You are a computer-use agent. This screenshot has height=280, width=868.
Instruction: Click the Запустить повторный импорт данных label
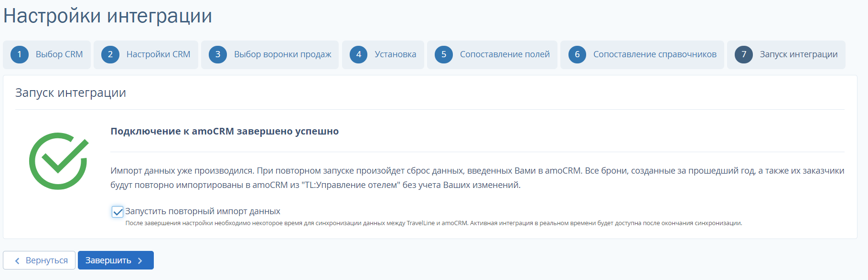point(203,211)
